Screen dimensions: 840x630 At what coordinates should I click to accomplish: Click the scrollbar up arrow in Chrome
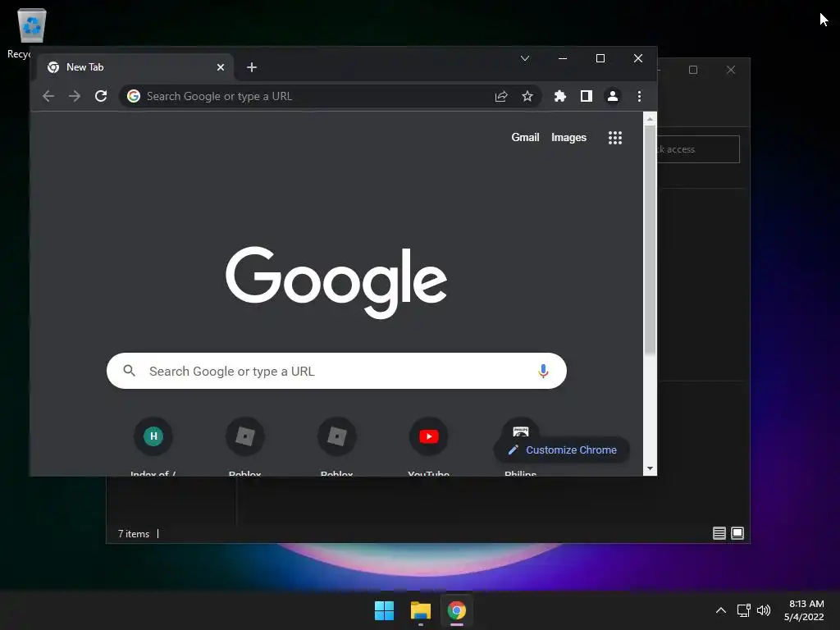[x=650, y=119]
